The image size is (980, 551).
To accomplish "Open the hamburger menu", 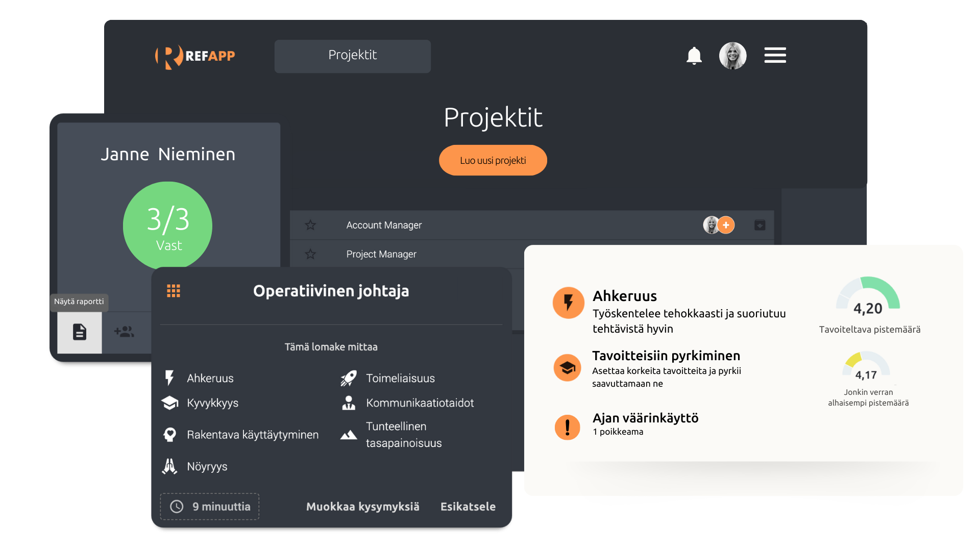I will (x=775, y=55).
